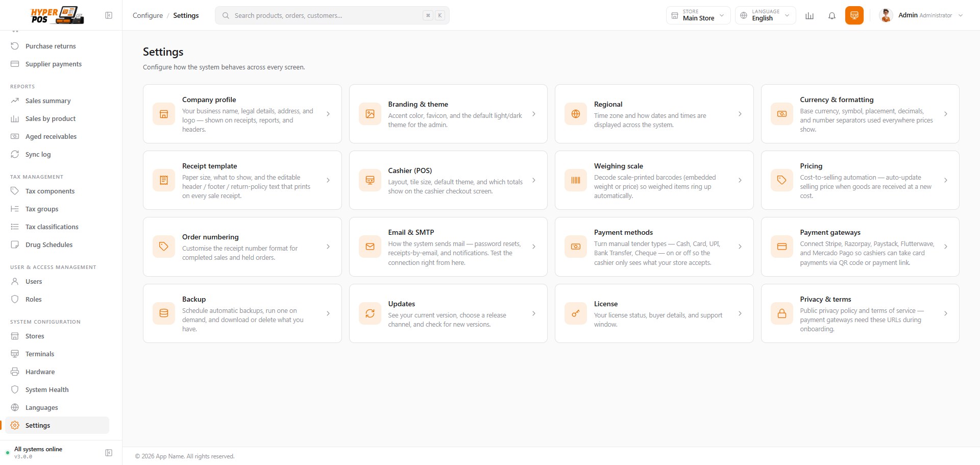
Task: Go to Roles management
Action: pos(57,299)
